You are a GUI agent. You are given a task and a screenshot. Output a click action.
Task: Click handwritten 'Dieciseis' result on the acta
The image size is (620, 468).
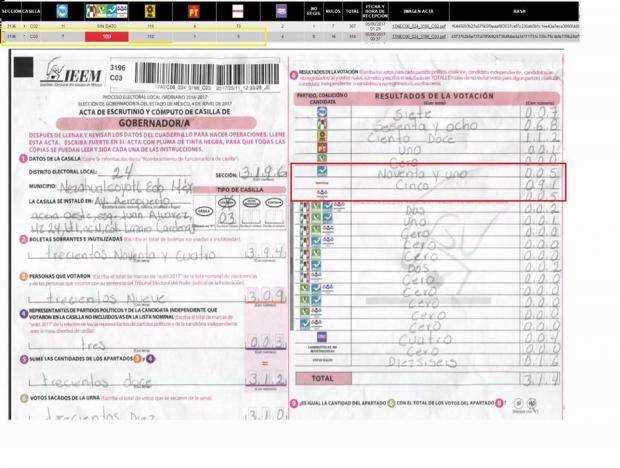click(x=422, y=362)
